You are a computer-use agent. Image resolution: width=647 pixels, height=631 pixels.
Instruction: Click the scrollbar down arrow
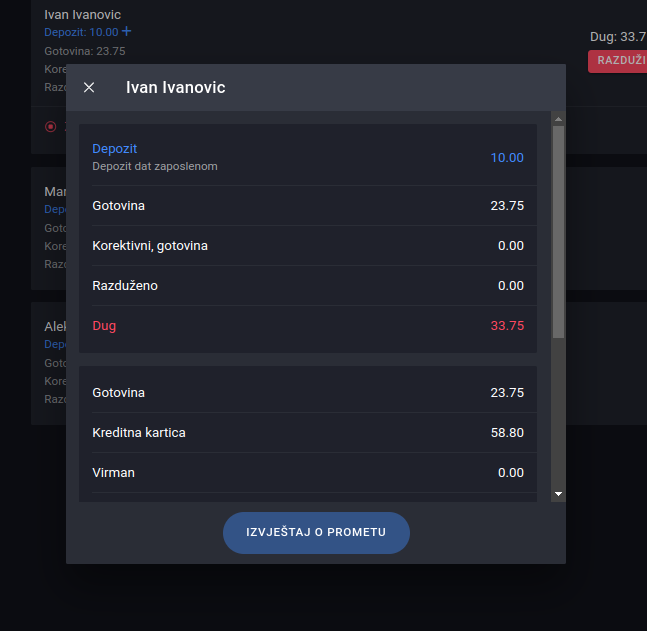[x=558, y=493]
